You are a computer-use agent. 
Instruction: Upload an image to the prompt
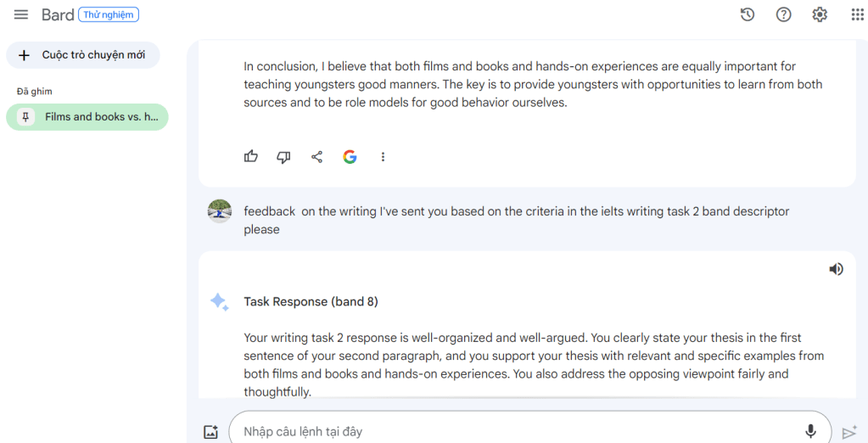[211, 432]
